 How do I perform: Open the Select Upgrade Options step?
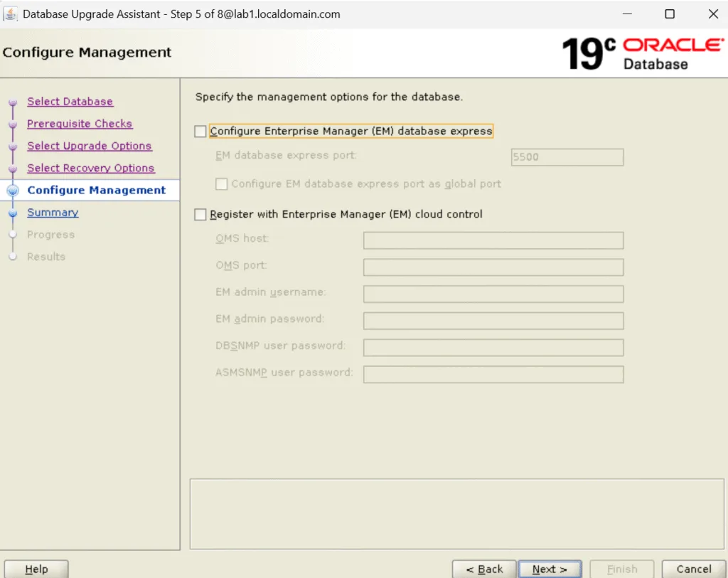click(90, 145)
